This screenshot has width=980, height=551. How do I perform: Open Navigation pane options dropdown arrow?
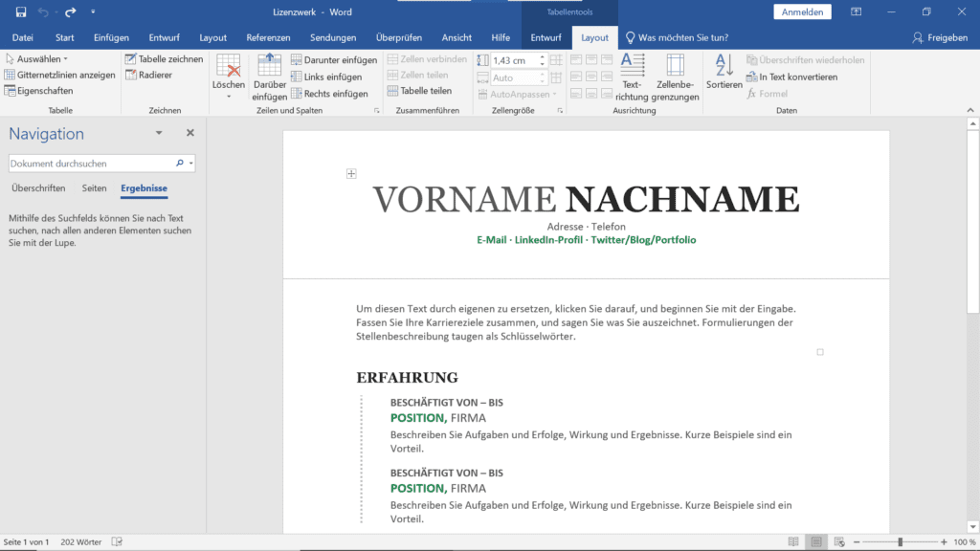(x=159, y=134)
